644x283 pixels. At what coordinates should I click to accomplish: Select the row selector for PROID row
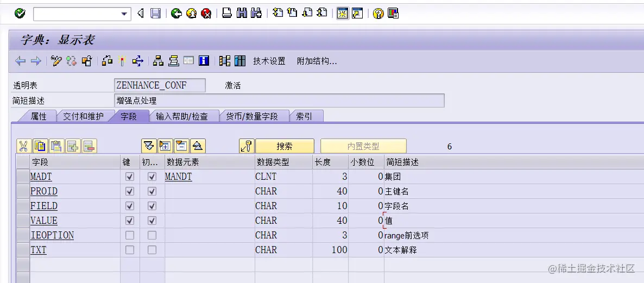(x=23, y=191)
